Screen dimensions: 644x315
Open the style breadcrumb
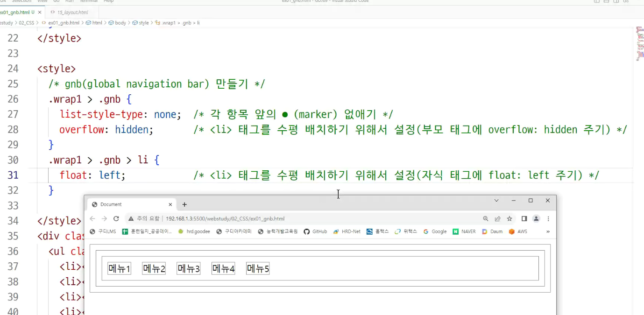point(141,22)
